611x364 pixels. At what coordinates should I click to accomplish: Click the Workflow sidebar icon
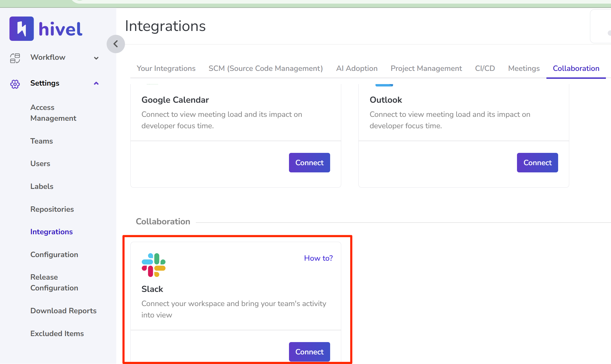pos(15,58)
